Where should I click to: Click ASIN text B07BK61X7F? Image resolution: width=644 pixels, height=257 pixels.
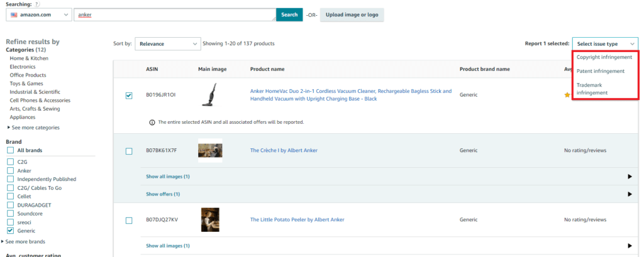tap(162, 150)
